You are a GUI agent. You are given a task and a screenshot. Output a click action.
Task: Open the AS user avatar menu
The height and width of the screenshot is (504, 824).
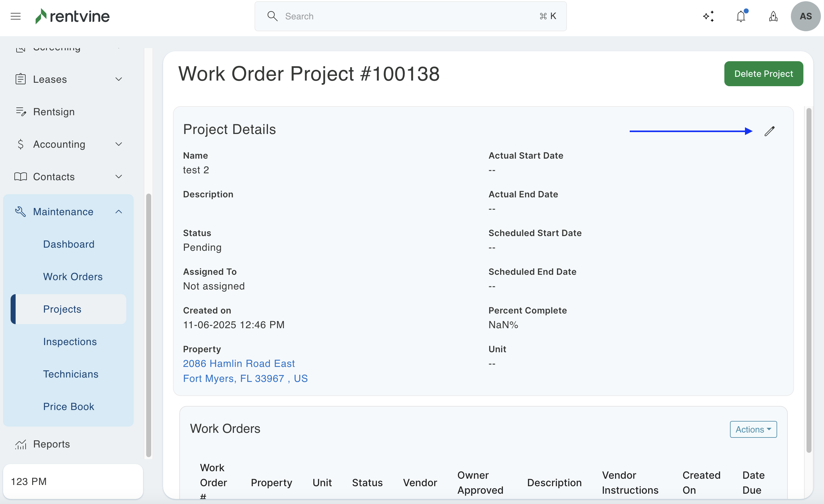[x=805, y=16]
